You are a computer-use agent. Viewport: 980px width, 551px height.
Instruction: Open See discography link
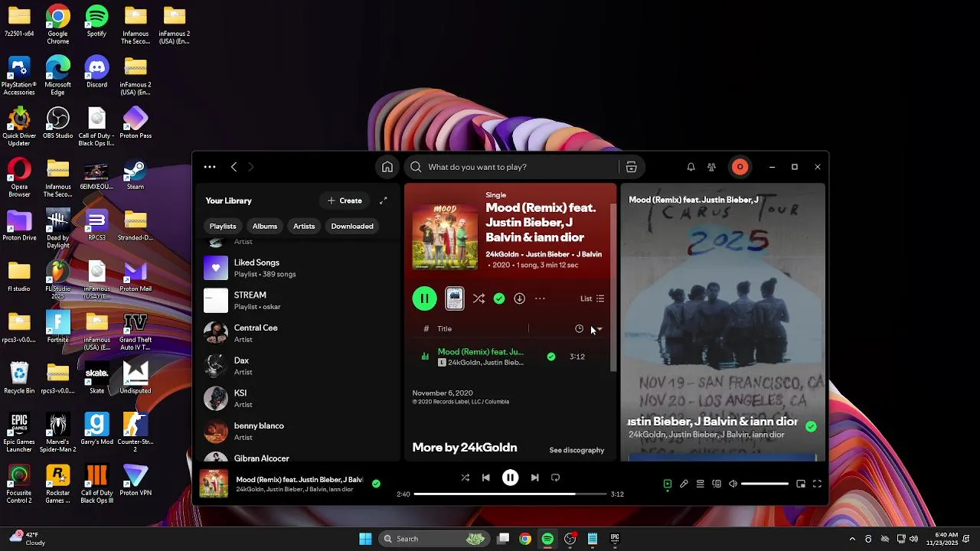tap(577, 450)
